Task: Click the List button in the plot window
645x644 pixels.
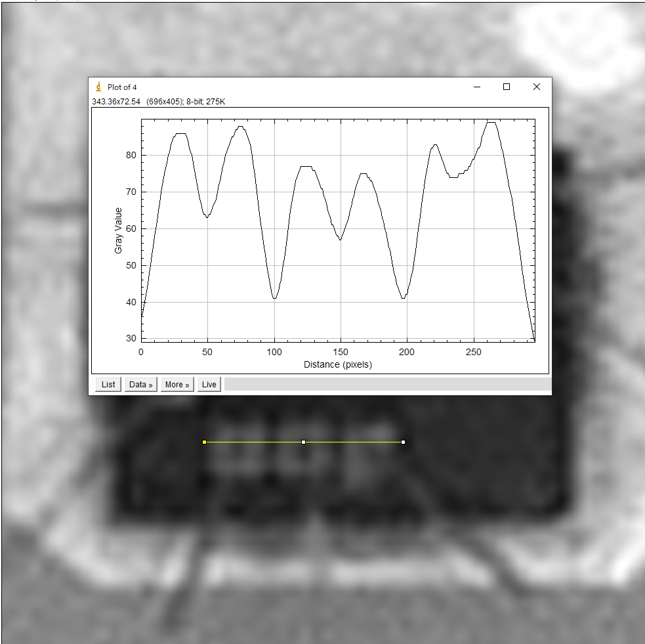Action: [x=108, y=384]
